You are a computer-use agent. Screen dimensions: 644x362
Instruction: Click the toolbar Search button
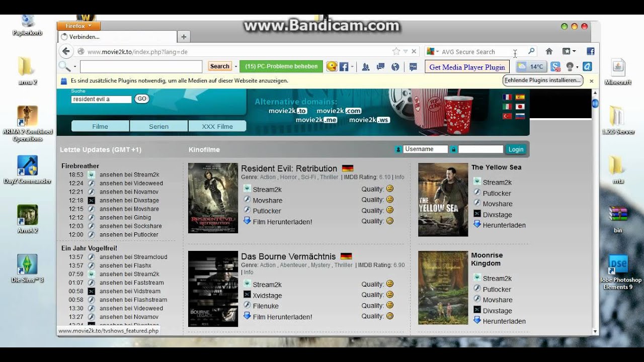[219, 66]
